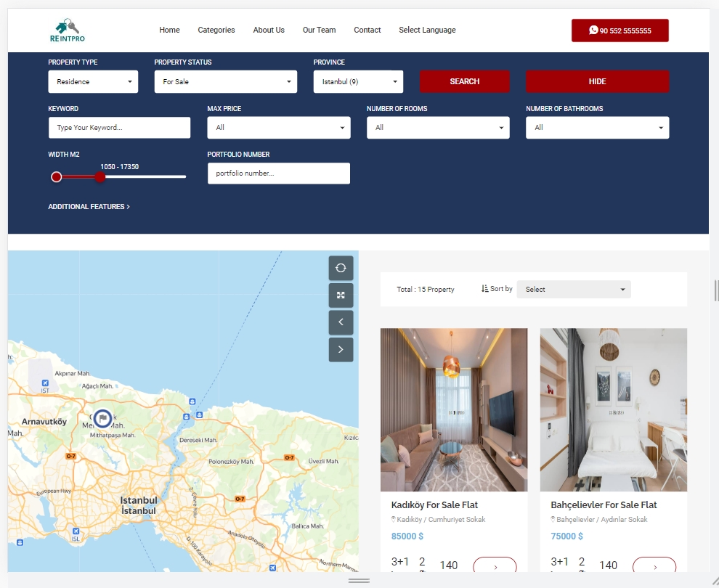Click the REINTPRO logo
Viewport: 719px width, 588px height.
68,30
